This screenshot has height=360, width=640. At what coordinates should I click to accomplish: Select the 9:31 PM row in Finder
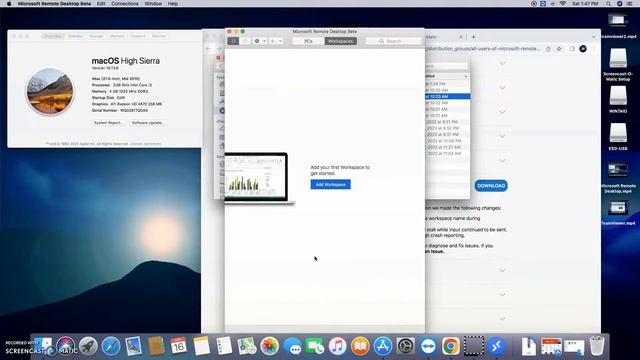(x=447, y=122)
